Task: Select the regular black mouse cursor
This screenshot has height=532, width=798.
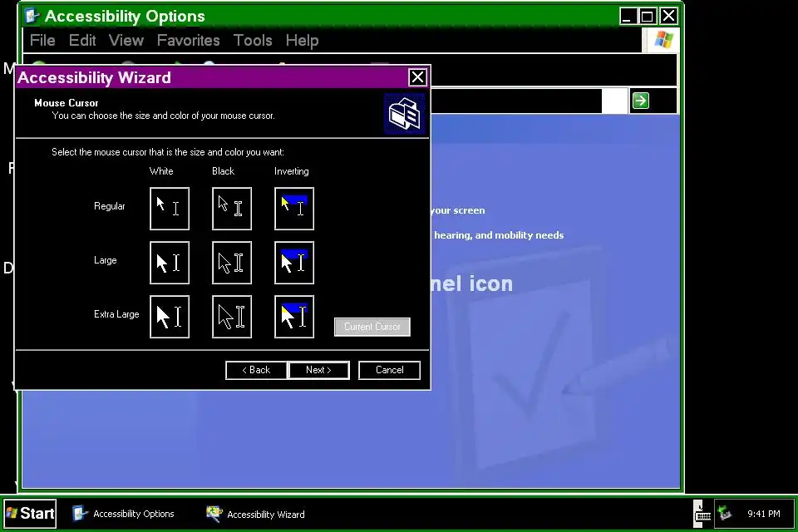Action: (x=232, y=208)
